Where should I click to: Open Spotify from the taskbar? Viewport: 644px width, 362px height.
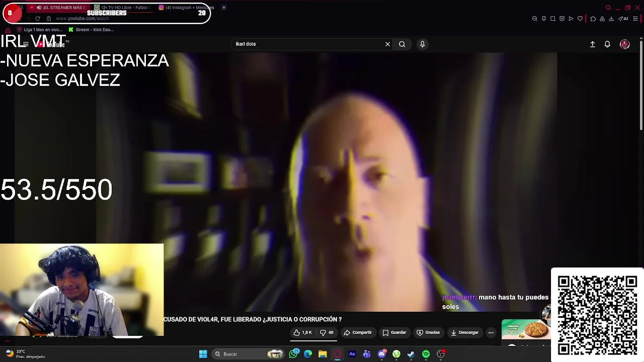coord(426,354)
